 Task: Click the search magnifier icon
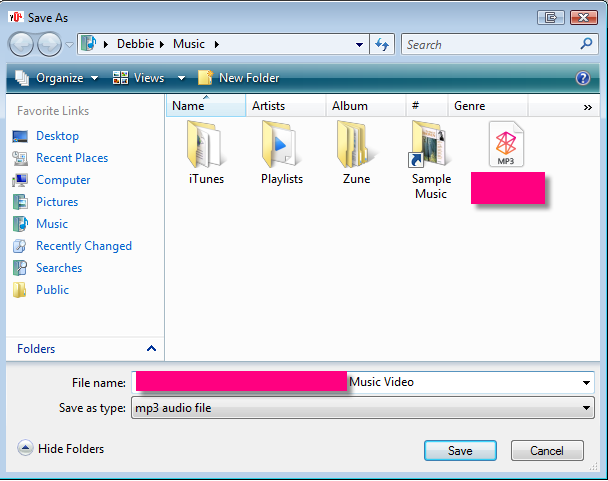click(586, 44)
